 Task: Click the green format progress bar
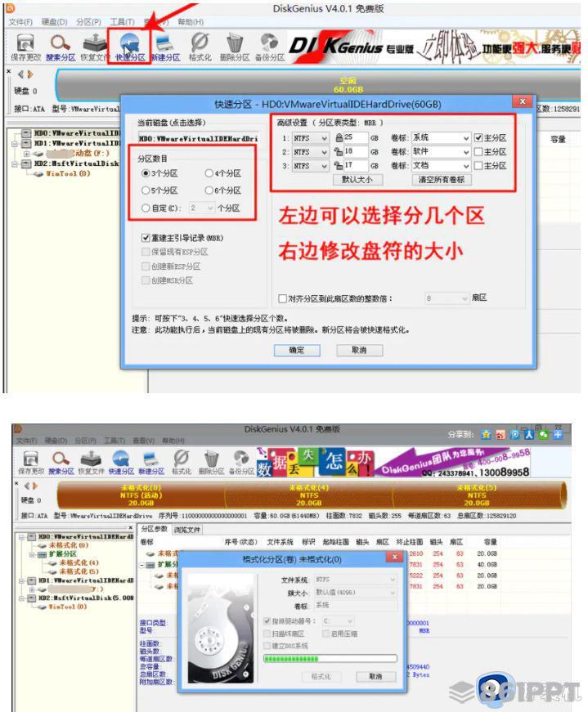click(x=330, y=658)
